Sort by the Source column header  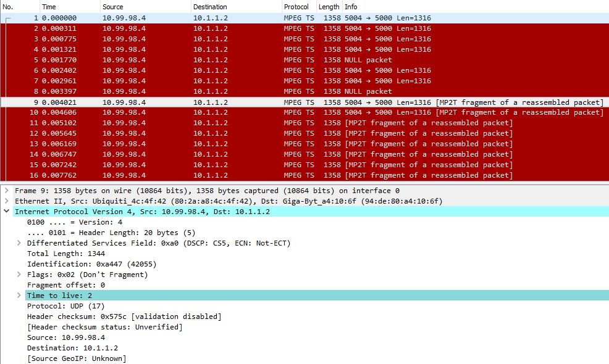point(146,7)
